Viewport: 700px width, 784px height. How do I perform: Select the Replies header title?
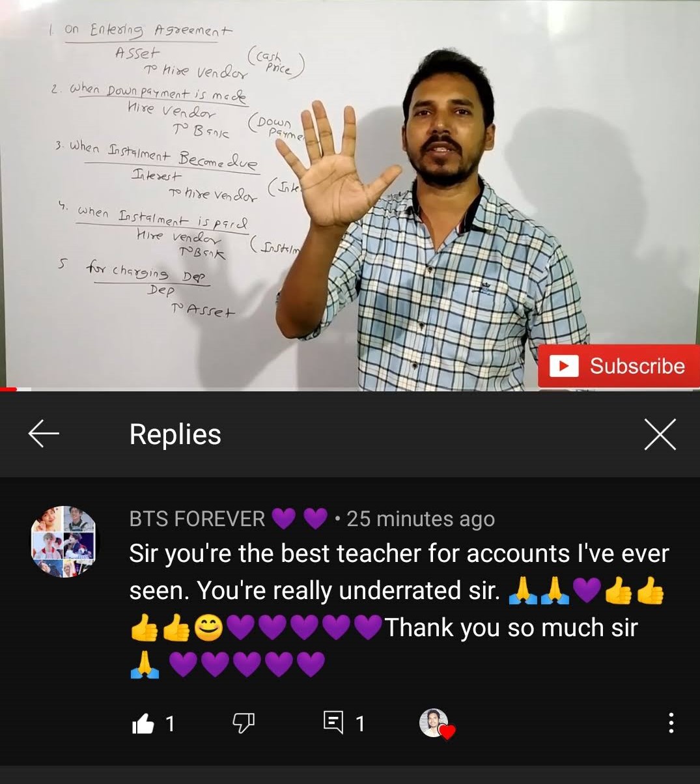click(175, 434)
